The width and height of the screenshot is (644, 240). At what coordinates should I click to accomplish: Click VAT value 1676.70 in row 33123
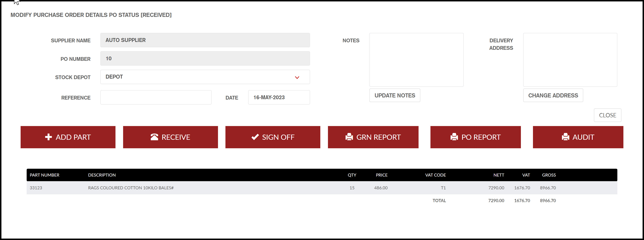[x=522, y=188]
